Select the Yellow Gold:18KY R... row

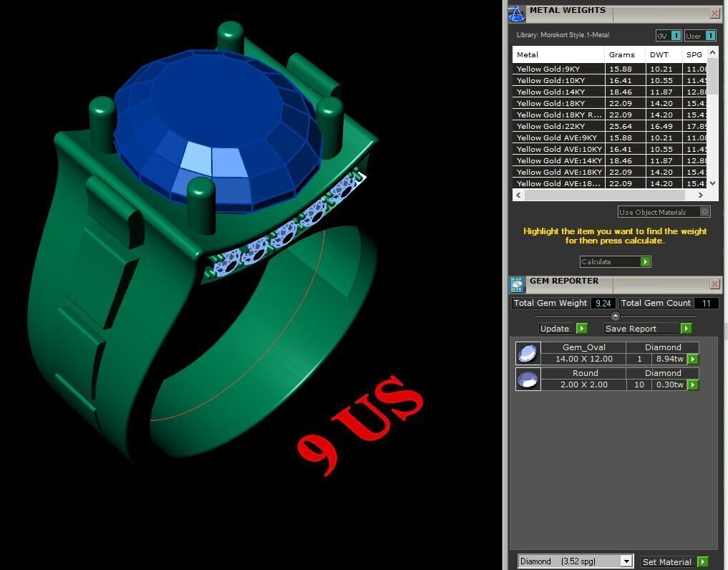[610, 115]
